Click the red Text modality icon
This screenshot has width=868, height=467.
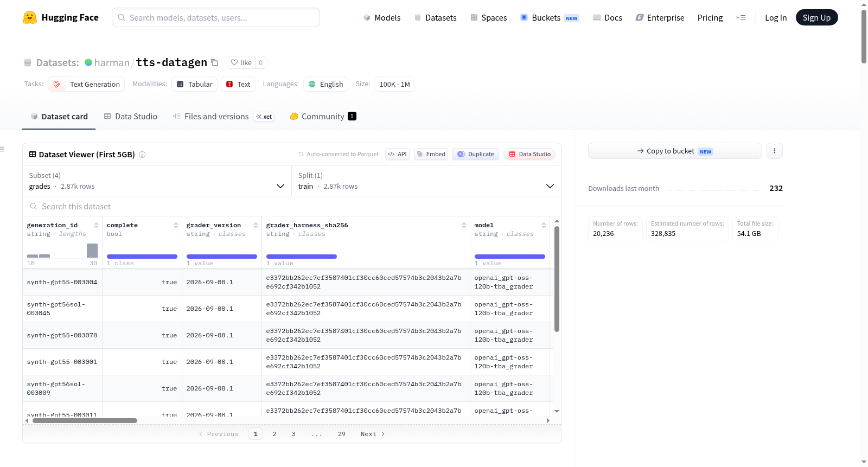coord(229,84)
